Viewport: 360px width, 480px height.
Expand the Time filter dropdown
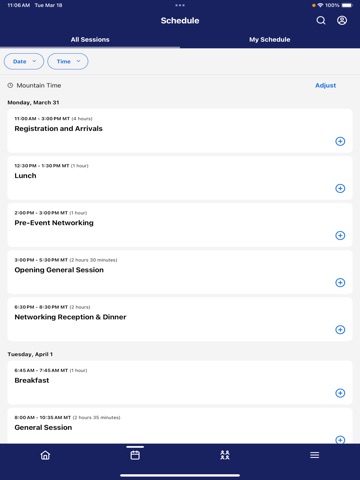[68, 61]
